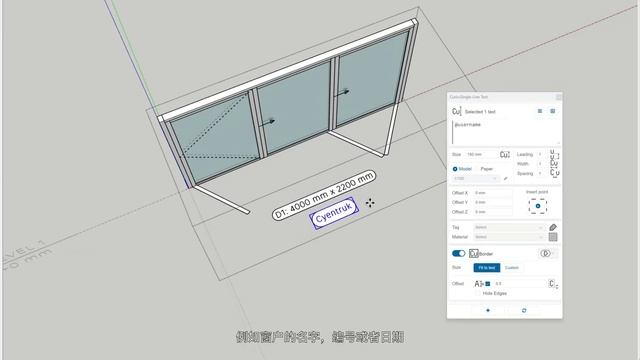640x360 pixels.
Task: Click the Spacing value field
Action: point(541,173)
